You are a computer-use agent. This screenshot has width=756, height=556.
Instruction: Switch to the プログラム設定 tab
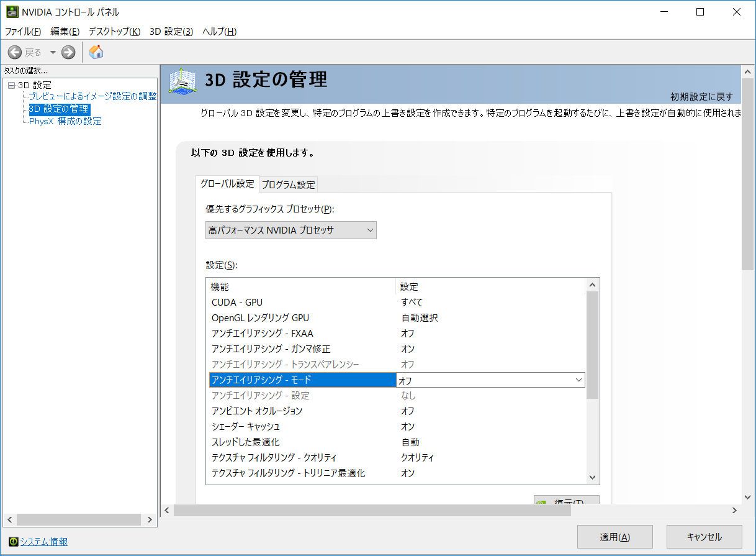click(x=289, y=185)
